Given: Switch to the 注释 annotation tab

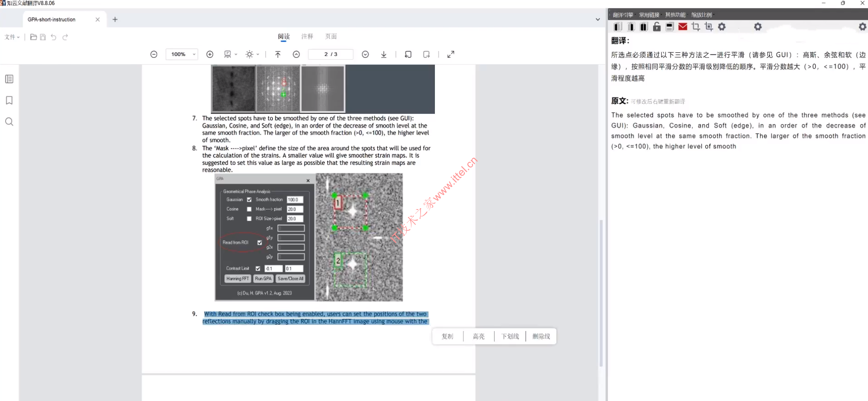Looking at the screenshot, I should pos(307,37).
